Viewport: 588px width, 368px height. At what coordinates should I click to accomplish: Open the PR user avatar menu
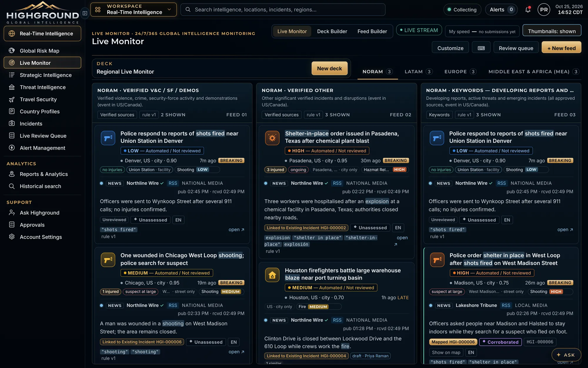(544, 10)
